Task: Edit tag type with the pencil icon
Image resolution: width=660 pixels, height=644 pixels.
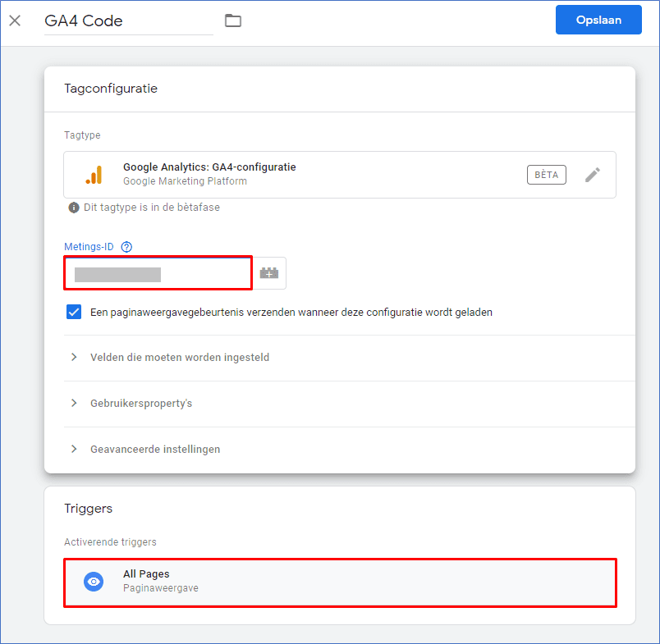Action: pos(592,175)
